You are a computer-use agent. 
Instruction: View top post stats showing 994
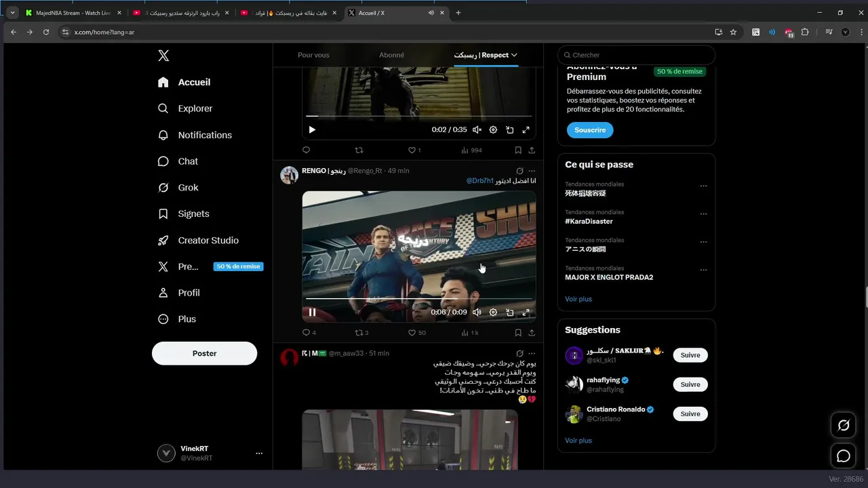[x=471, y=150]
